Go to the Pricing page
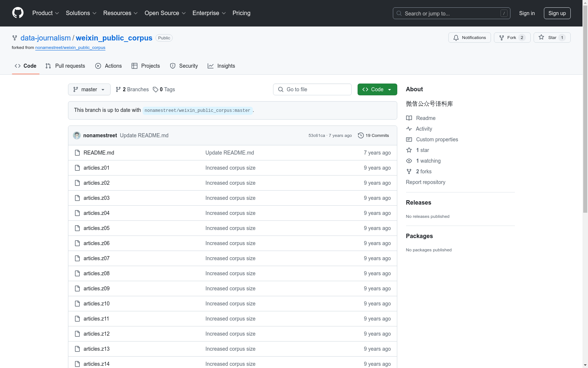This screenshot has width=588, height=368. point(241,13)
